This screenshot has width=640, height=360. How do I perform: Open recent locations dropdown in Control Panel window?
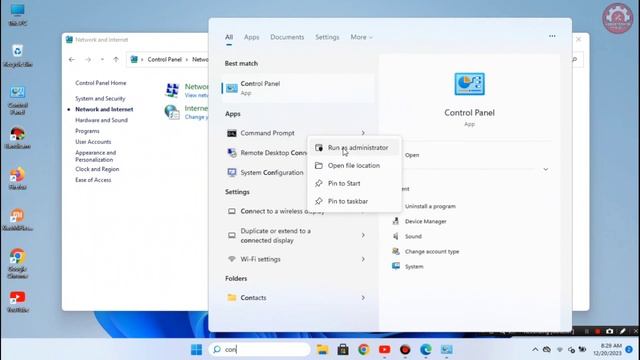(x=102, y=60)
